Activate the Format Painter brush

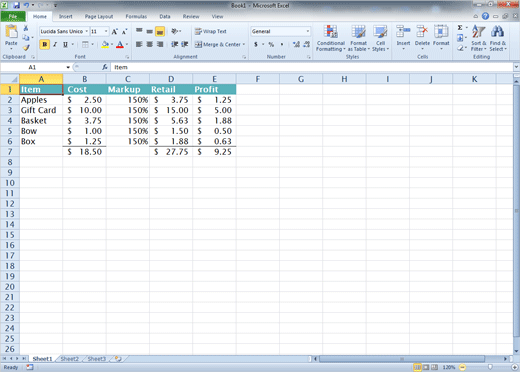point(26,47)
